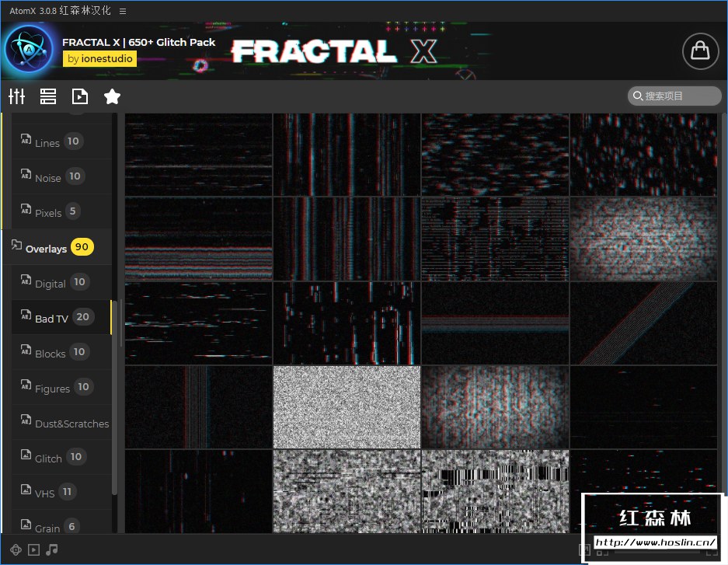Select the white horizontal streaks thumbnail in third row
The width and height of the screenshot is (728, 565).
pyautogui.click(x=198, y=323)
